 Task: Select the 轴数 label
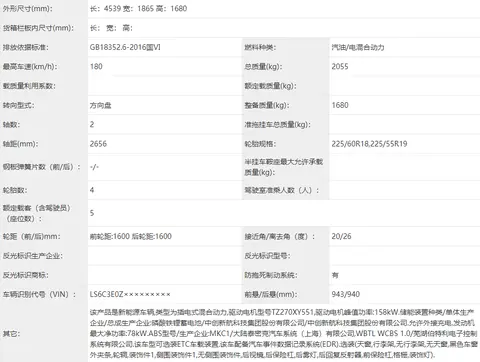(x=12, y=125)
